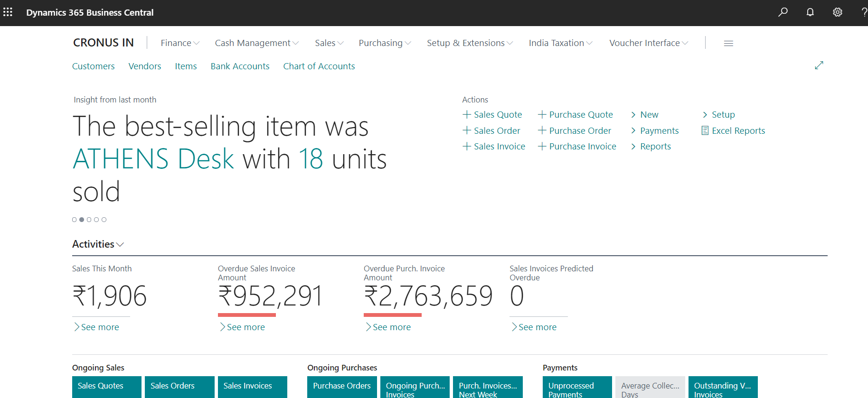
Task: Click the plus icon for Sales Quote
Action: click(x=467, y=114)
